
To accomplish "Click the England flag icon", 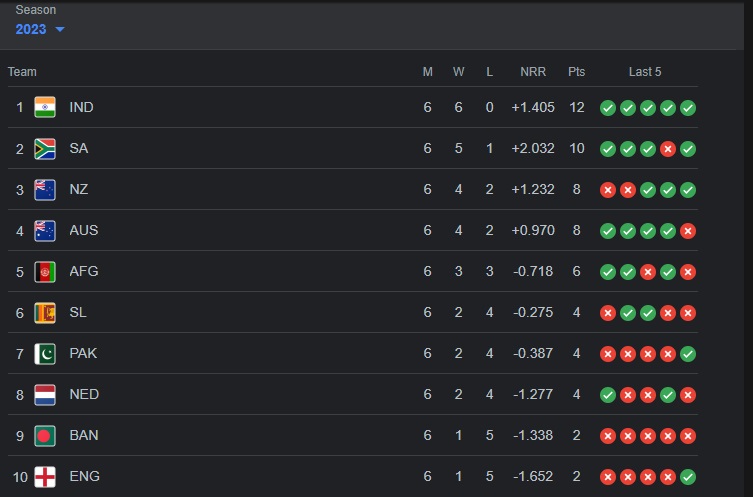I will click(45, 477).
